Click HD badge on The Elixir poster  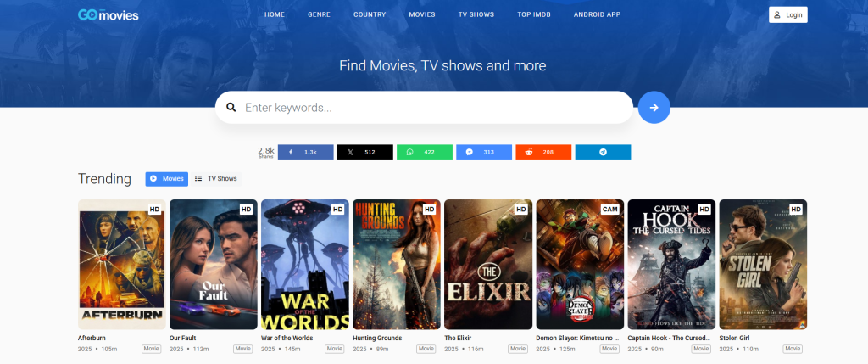pyautogui.click(x=521, y=210)
